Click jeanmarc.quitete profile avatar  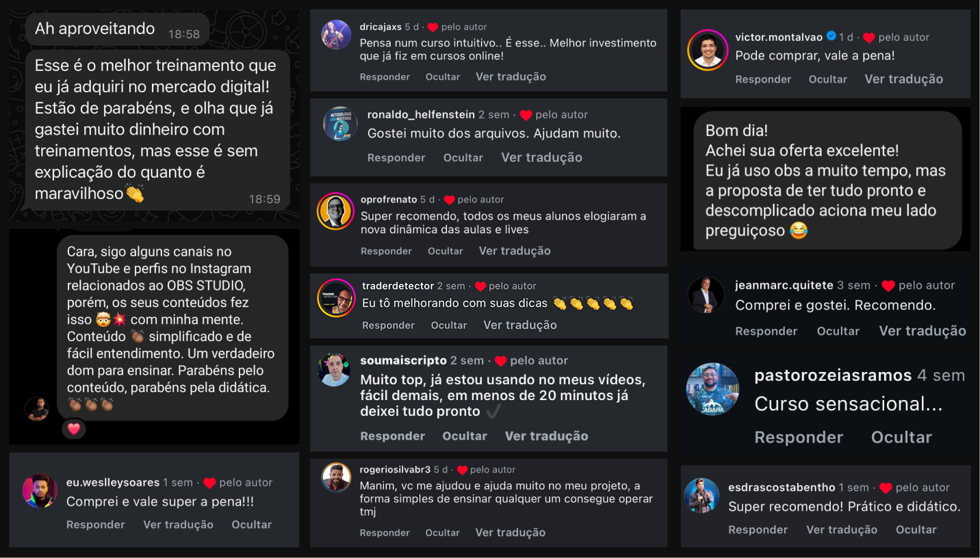[706, 295]
